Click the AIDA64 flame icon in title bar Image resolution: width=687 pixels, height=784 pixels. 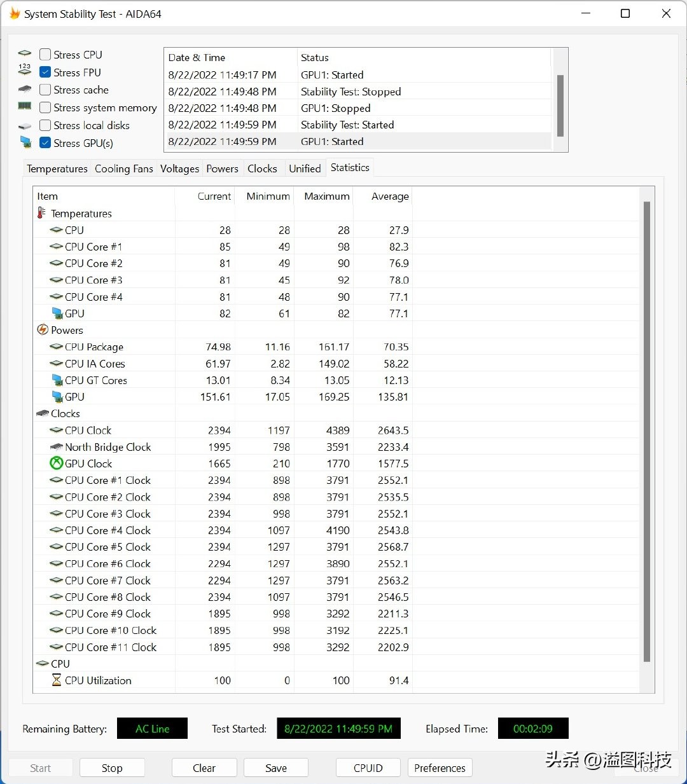[14, 13]
